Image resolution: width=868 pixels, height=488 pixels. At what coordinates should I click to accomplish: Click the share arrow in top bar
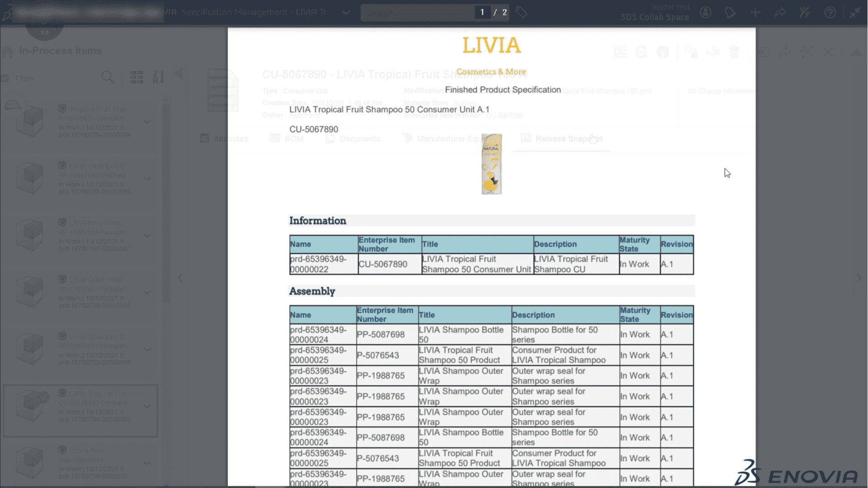click(780, 12)
